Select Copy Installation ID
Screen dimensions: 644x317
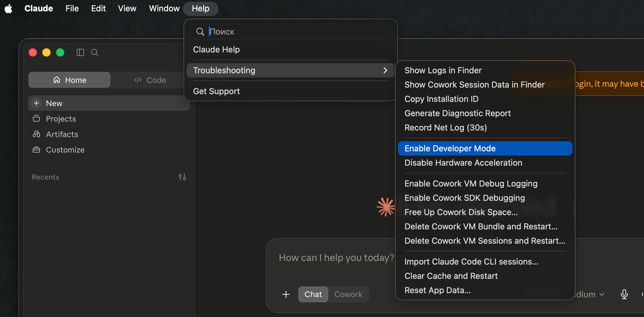pyautogui.click(x=485, y=99)
